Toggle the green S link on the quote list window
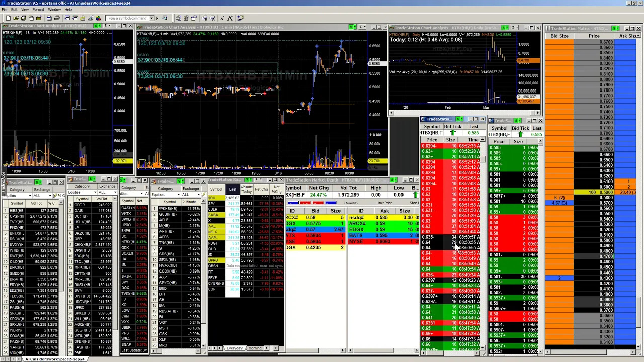Image resolution: width=644 pixels, height=362 pixels. tap(247, 179)
